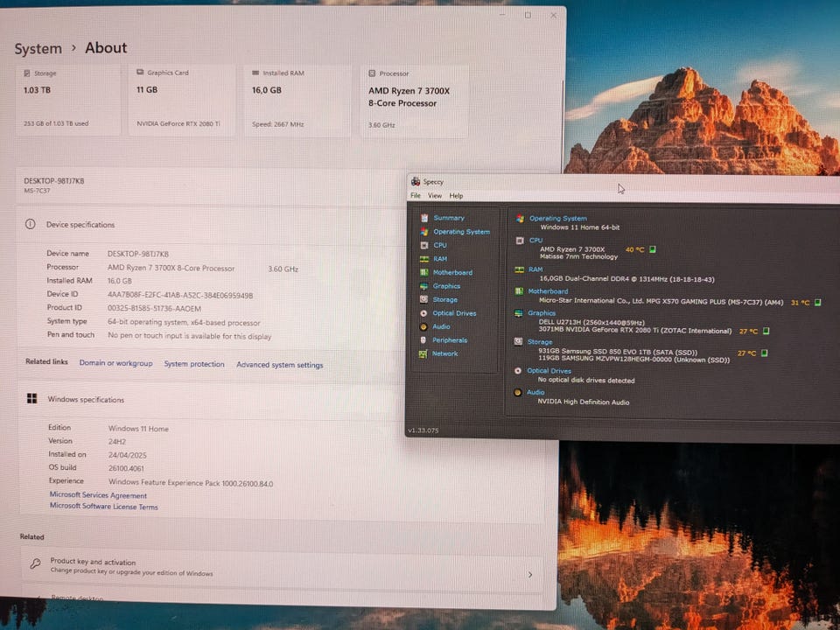Collapse the Windows specifications section

coord(212,399)
